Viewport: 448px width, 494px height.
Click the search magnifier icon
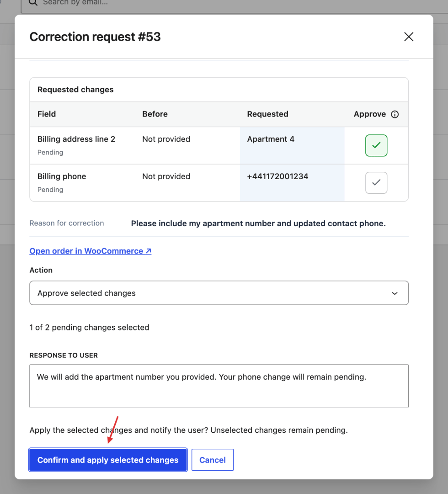(x=33, y=3)
